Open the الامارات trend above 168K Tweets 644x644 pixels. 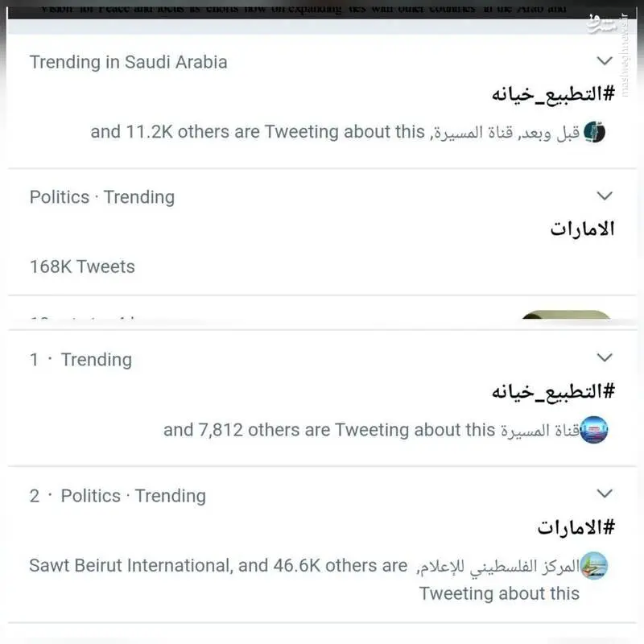[582, 229]
